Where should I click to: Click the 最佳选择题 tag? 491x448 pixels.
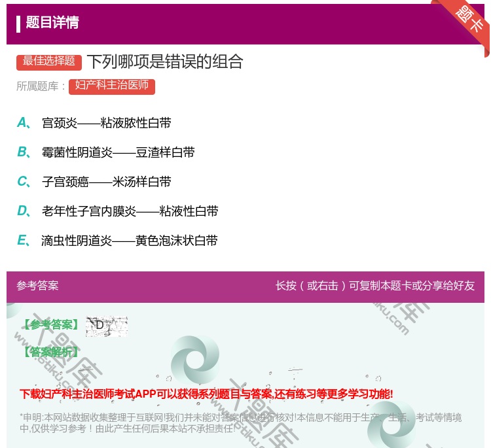49,62
